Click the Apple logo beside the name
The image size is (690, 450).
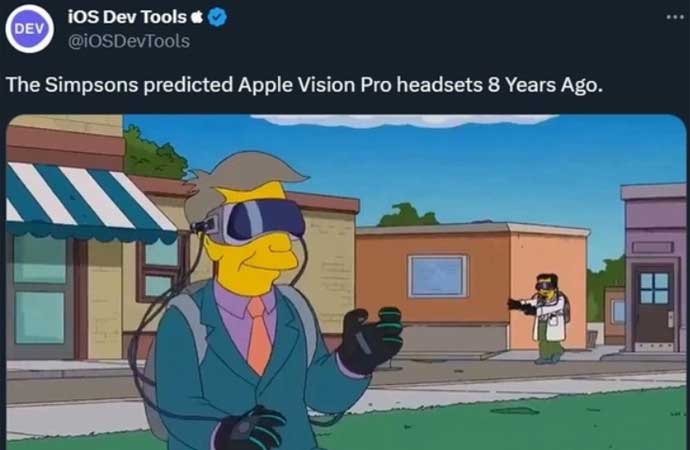(197, 17)
